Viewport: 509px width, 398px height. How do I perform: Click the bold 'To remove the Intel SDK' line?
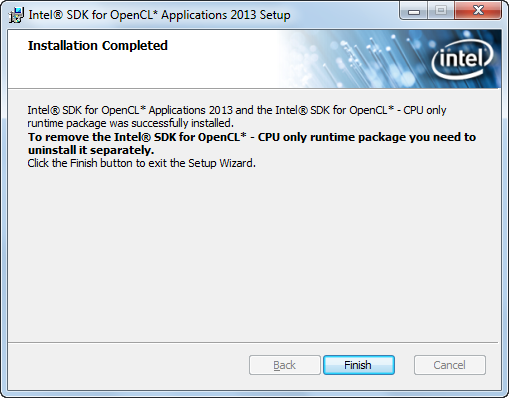(x=252, y=137)
